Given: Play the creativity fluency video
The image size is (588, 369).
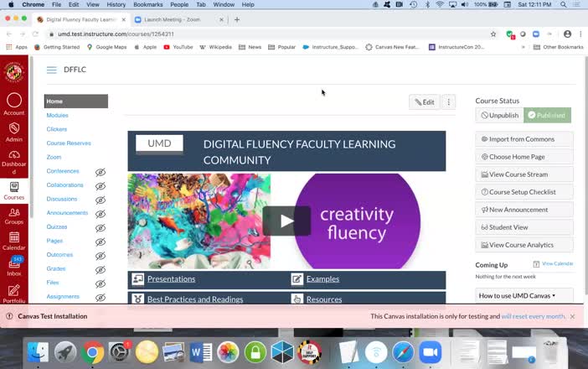Looking at the screenshot, I should pyautogui.click(x=286, y=221).
